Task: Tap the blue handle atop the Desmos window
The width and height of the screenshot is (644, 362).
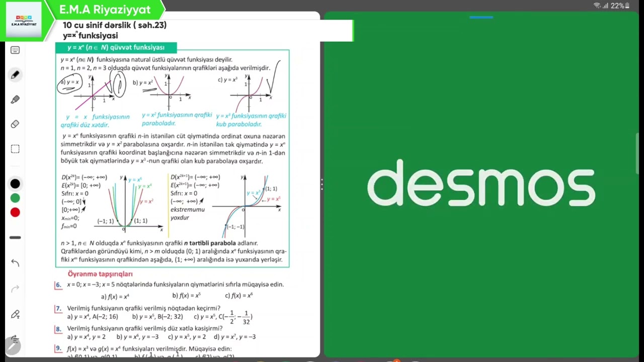Action: pos(481,17)
